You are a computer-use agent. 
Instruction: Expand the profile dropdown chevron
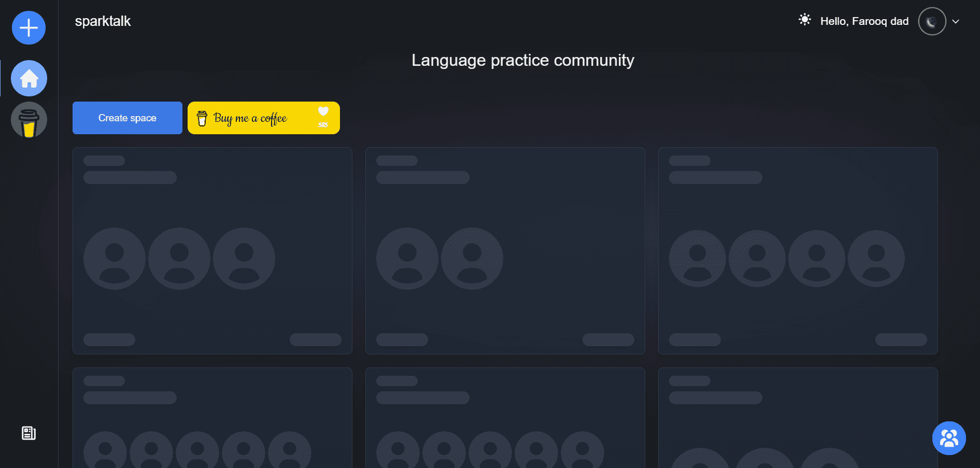click(956, 22)
